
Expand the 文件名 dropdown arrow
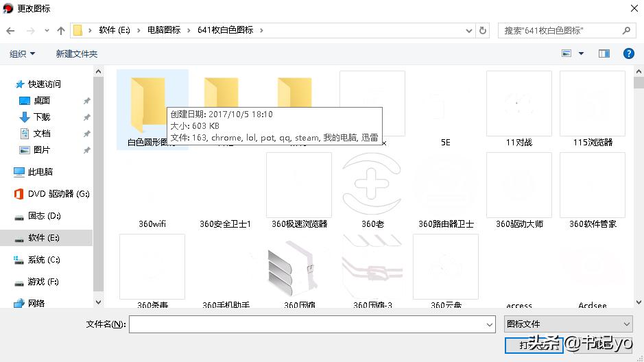489,325
